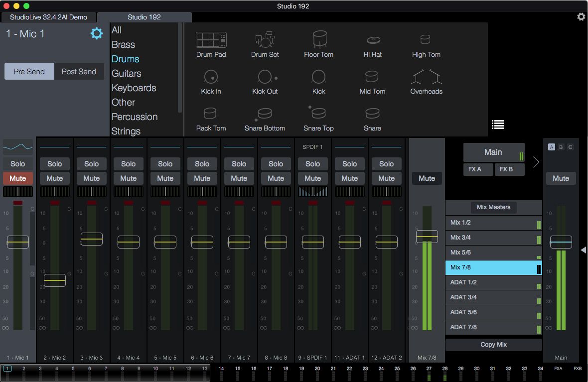Click the Mic 2 fader handle
The image size is (588, 382).
tap(55, 280)
